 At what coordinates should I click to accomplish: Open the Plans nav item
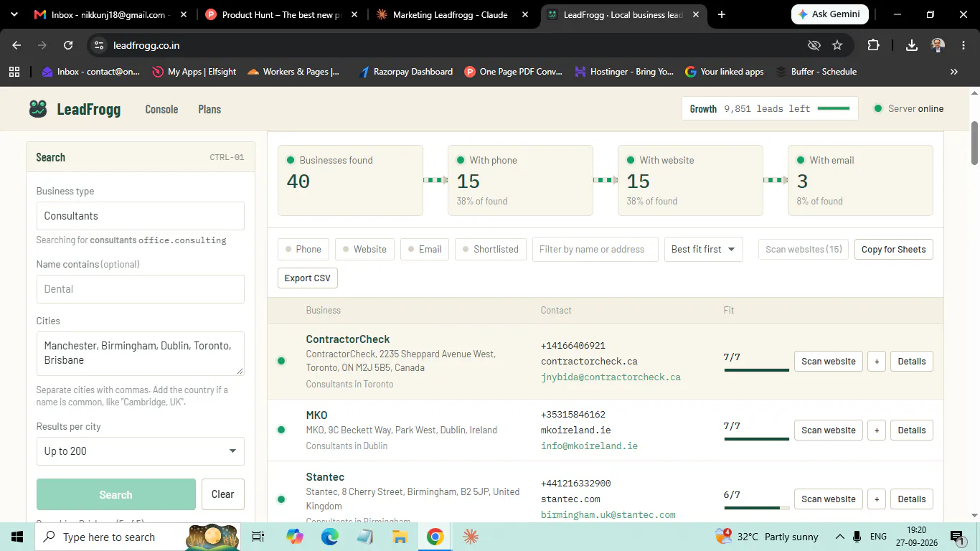coord(209,109)
